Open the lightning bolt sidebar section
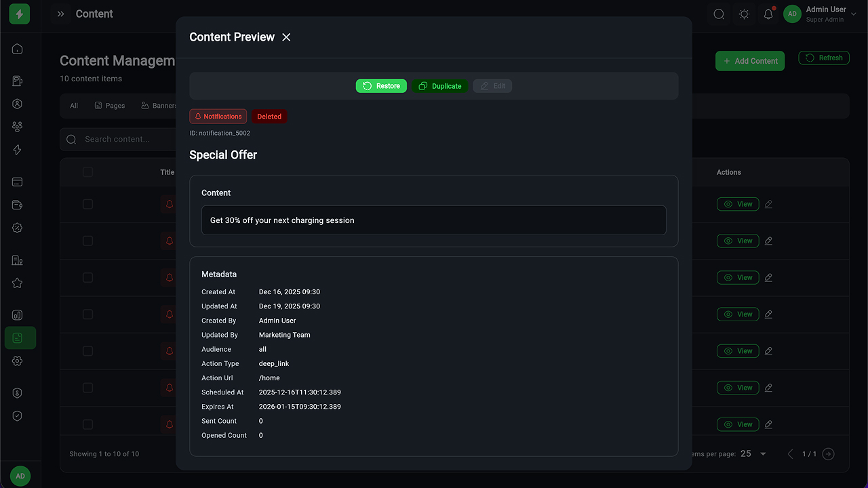 click(x=18, y=150)
